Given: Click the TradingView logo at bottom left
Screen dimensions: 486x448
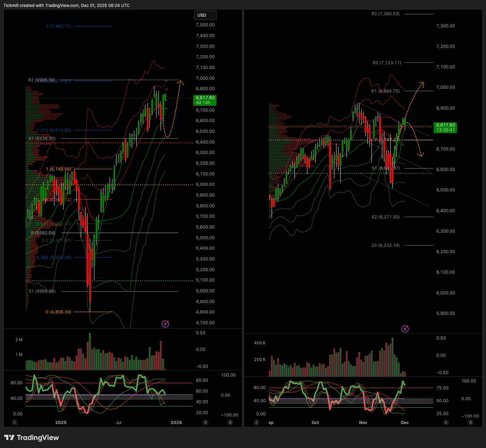Looking at the screenshot, I should pyautogui.click(x=32, y=438).
